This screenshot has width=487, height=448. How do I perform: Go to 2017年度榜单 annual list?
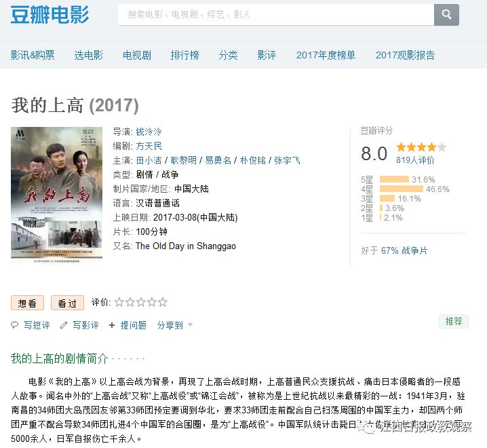click(x=326, y=55)
